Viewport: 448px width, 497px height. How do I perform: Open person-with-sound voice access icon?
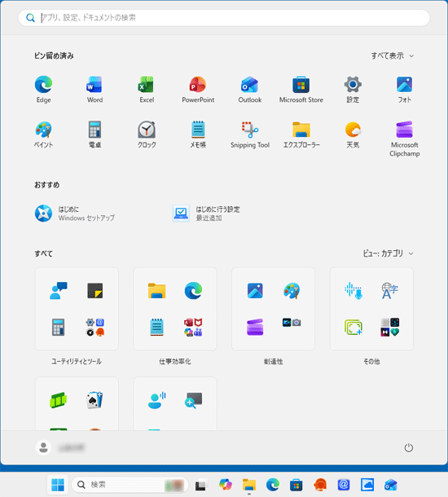156,400
